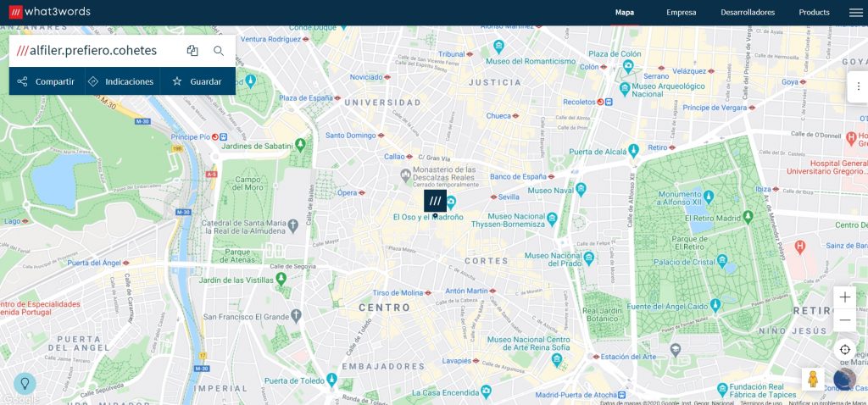Open the Desarrolladores menu

pos(748,12)
